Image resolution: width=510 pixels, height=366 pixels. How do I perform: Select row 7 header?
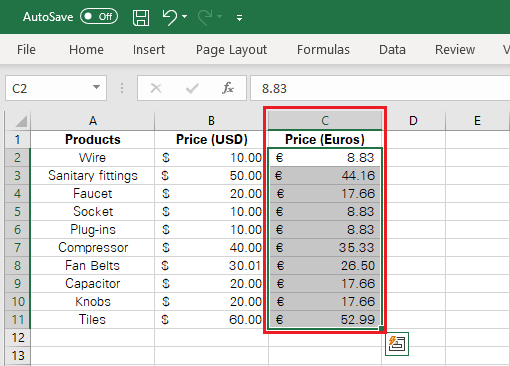(x=18, y=247)
